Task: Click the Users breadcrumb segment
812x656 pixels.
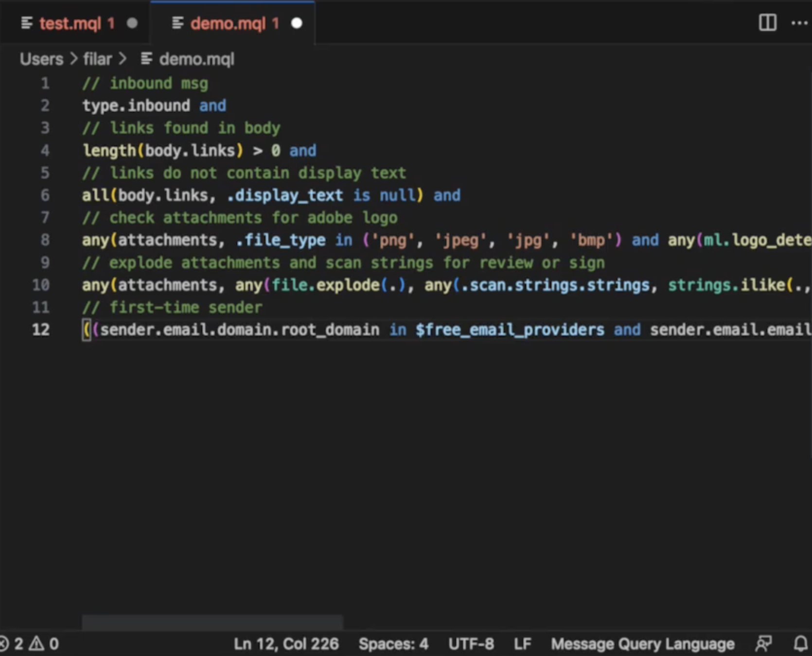Action: point(41,59)
